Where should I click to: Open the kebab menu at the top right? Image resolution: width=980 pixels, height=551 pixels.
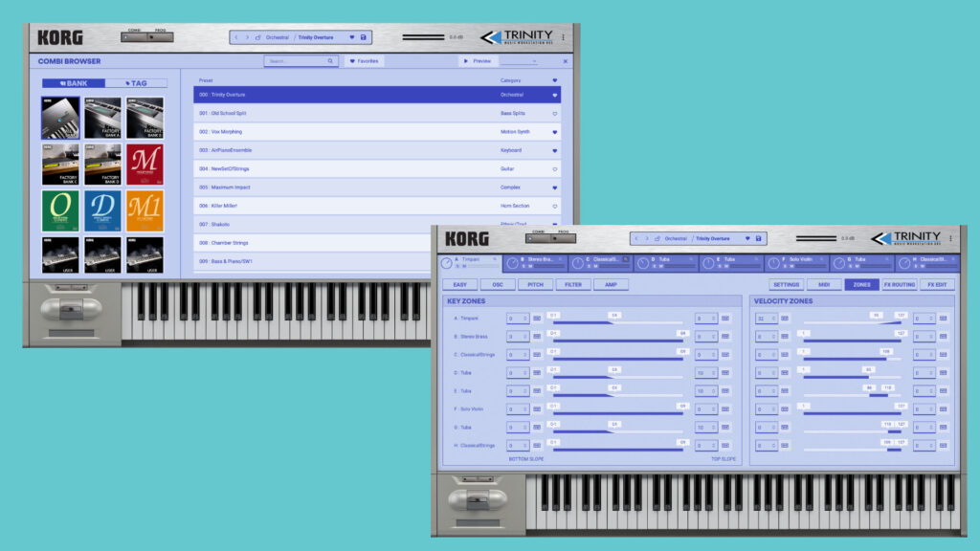pyautogui.click(x=951, y=237)
